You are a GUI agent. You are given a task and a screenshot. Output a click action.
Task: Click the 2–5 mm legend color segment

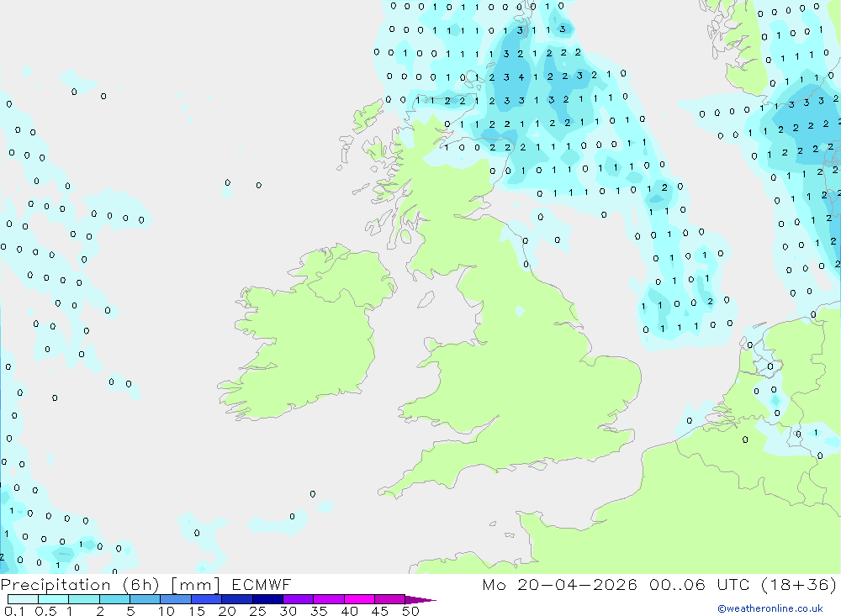[114, 599]
